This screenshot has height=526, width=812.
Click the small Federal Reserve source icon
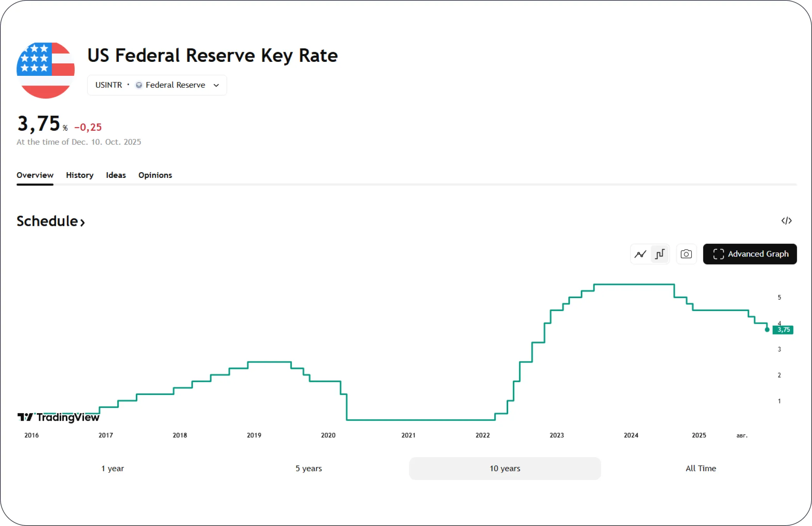tap(139, 85)
